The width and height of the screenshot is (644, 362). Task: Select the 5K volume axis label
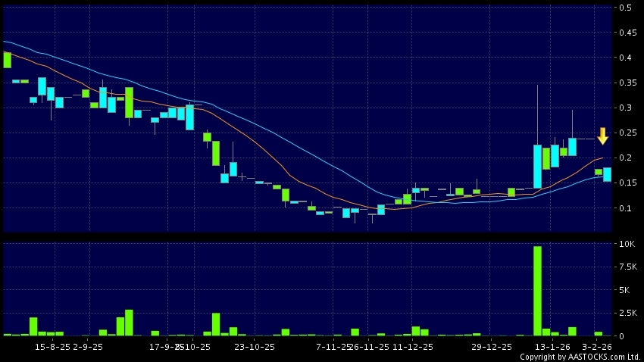[626, 290]
